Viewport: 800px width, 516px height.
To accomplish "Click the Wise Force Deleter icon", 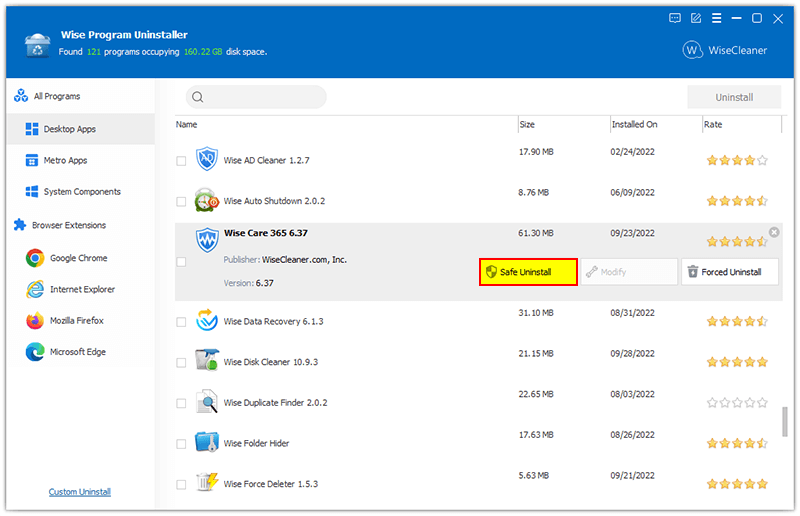I will click(x=207, y=482).
